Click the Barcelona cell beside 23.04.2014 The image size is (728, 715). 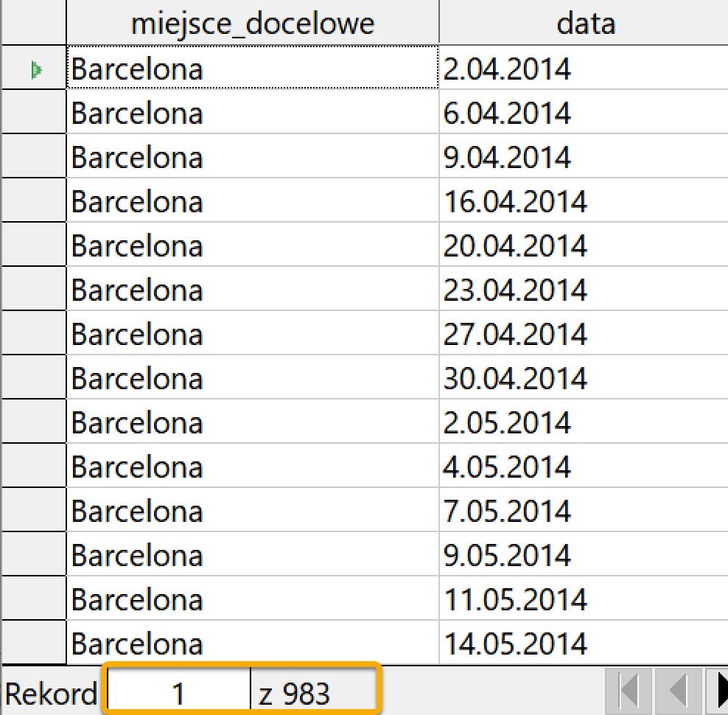(x=252, y=290)
